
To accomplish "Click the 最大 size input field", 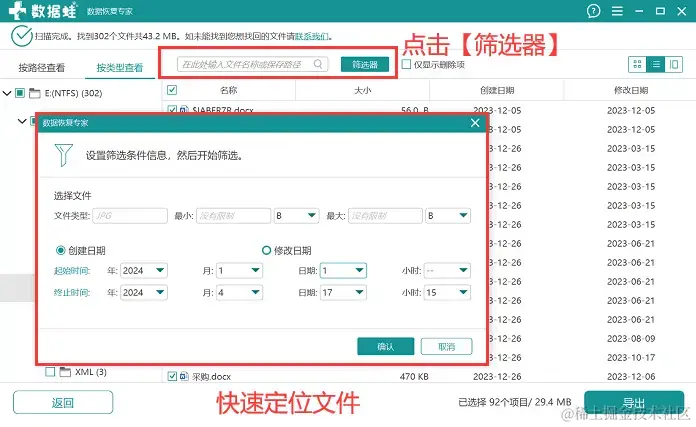I will click(385, 216).
